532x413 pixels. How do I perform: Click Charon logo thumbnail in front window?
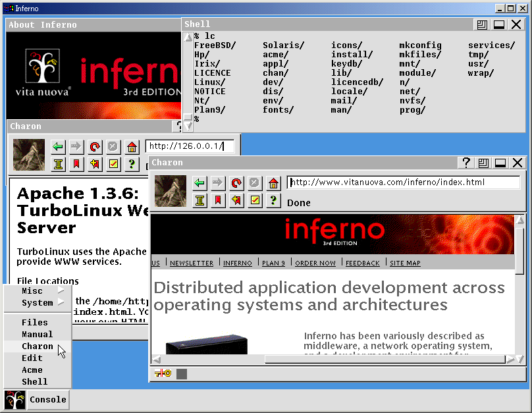tap(171, 191)
